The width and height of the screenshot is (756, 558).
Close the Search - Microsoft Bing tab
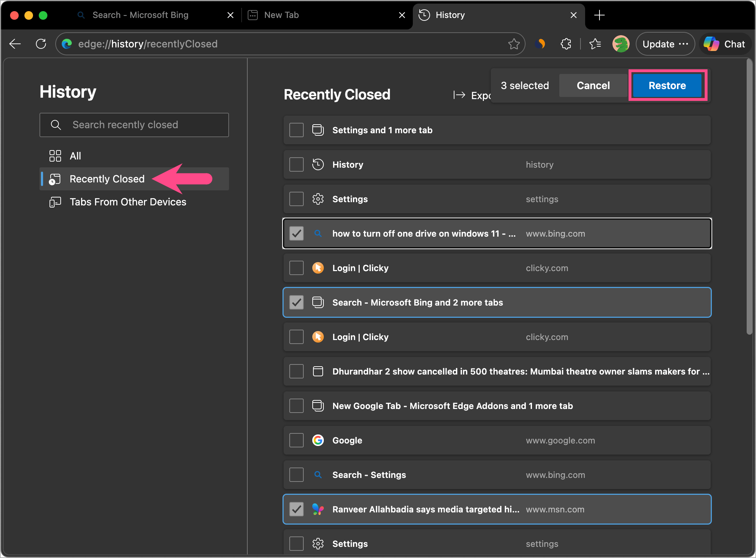point(230,15)
